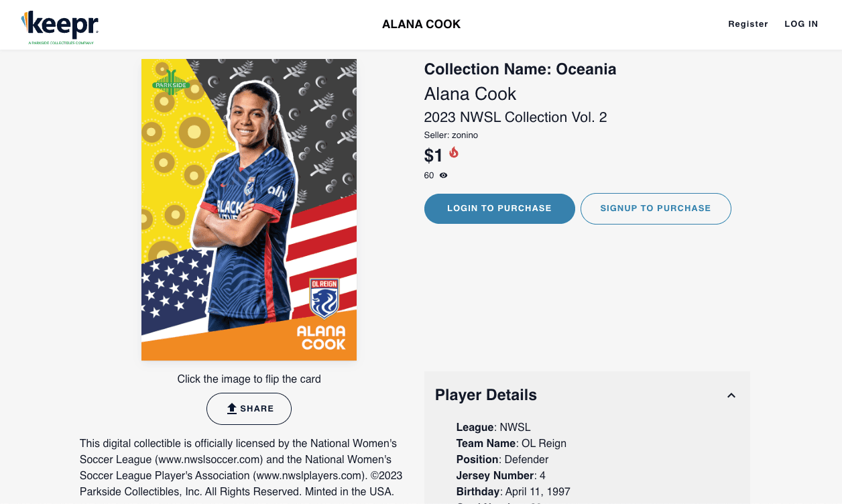Click the OL Reign crest on card
Viewport: 842px width, 504px height.
324,298
